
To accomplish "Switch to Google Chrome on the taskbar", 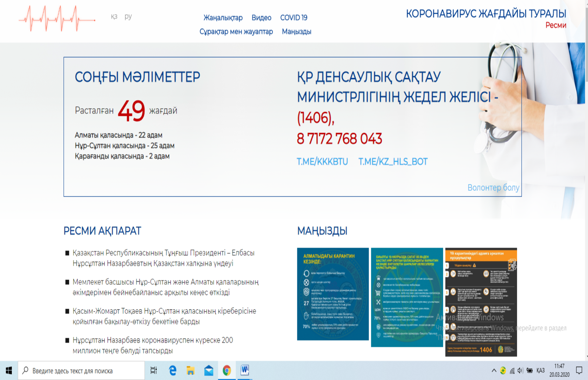I will click(227, 370).
